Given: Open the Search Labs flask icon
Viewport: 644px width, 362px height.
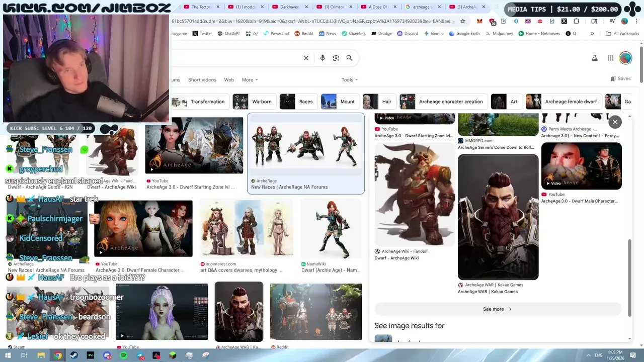Looking at the screenshot, I should [x=595, y=58].
